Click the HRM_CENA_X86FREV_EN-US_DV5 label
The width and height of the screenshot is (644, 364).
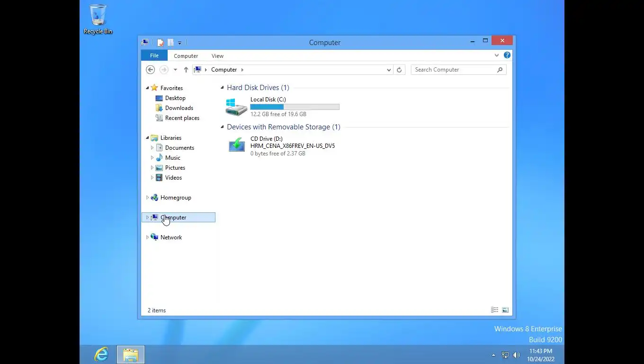point(293,146)
